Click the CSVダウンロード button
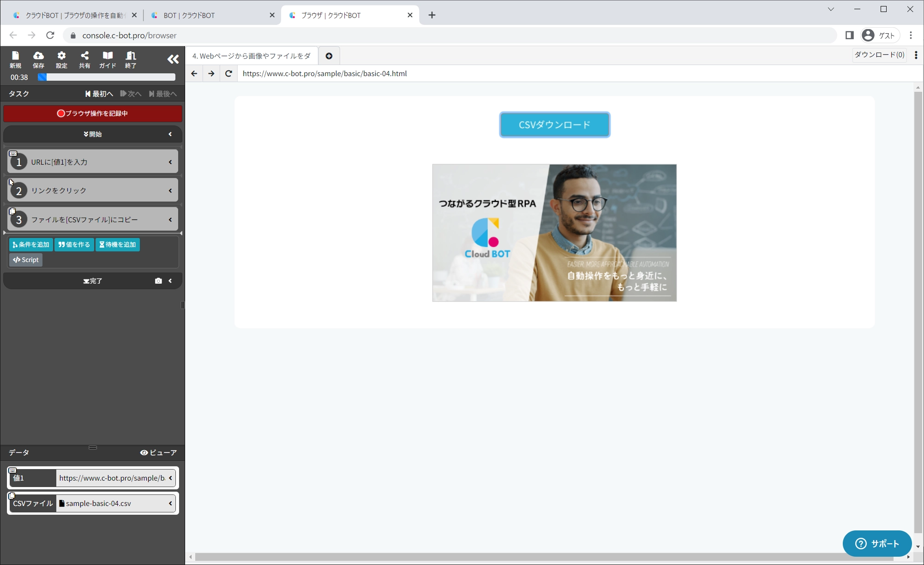The width and height of the screenshot is (924, 565). (x=554, y=125)
